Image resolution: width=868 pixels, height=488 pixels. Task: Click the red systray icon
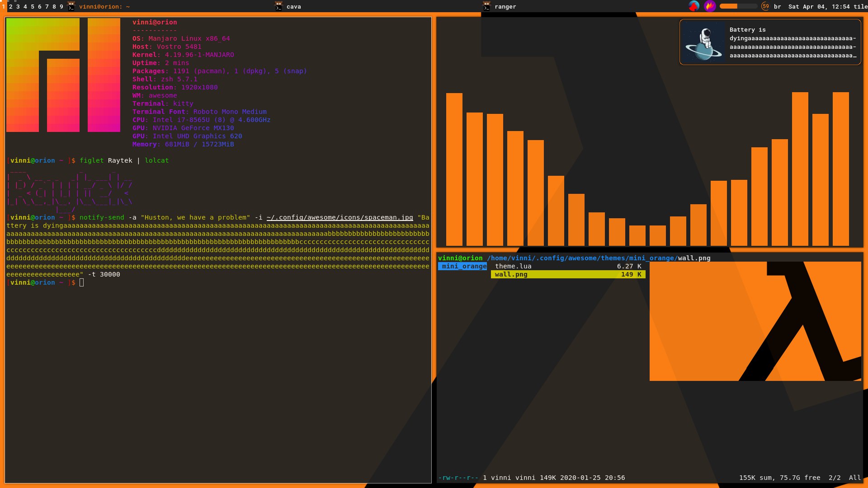click(693, 6)
